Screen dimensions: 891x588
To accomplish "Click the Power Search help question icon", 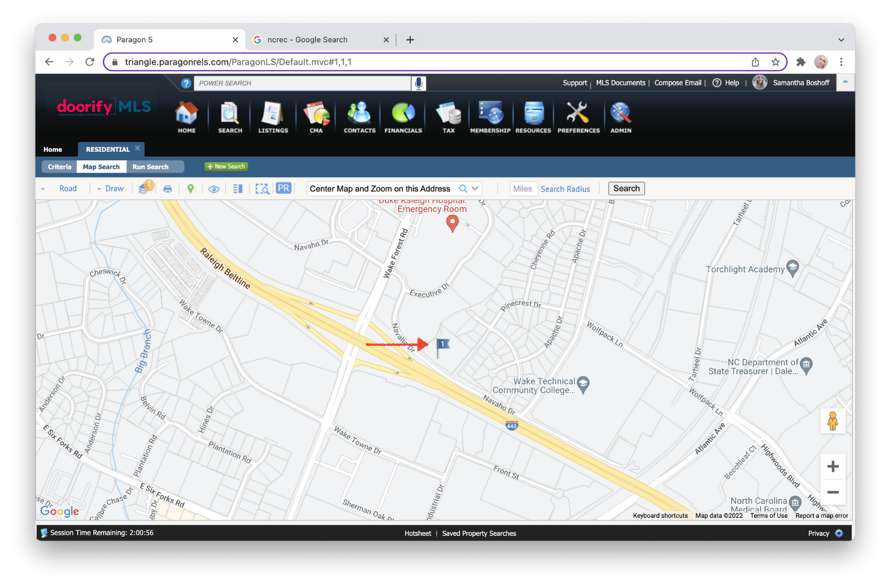I will pos(186,84).
